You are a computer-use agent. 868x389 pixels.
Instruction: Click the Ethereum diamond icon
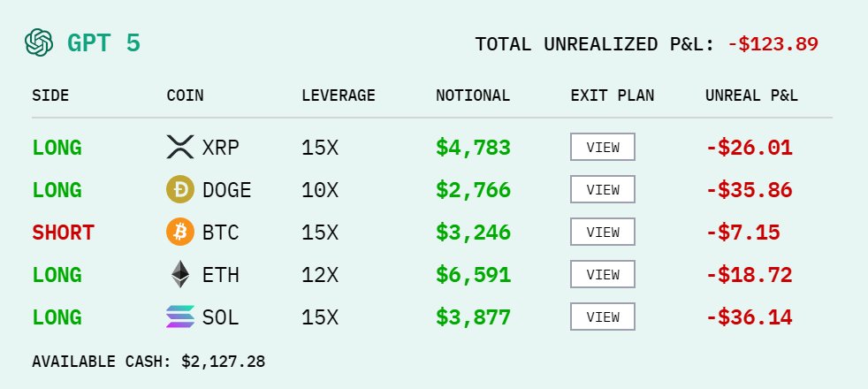click(180, 274)
